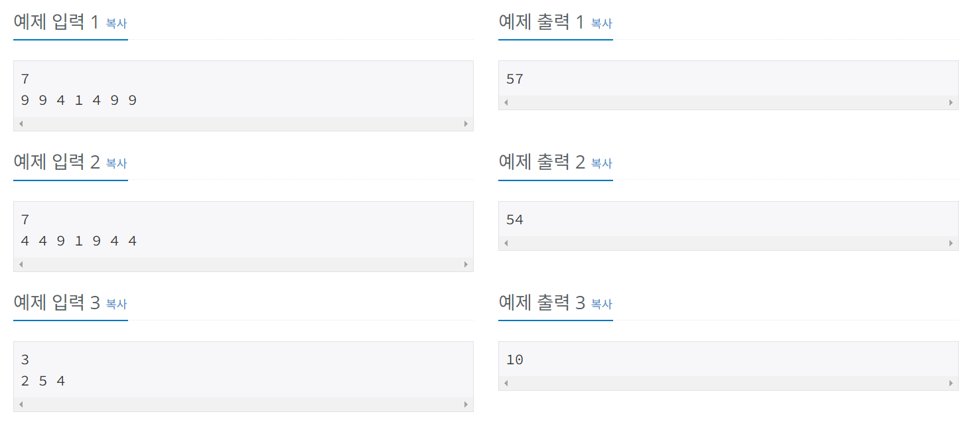Click the left scroll arrow under sample output 1
The height and width of the screenshot is (424, 980).
[505, 103]
